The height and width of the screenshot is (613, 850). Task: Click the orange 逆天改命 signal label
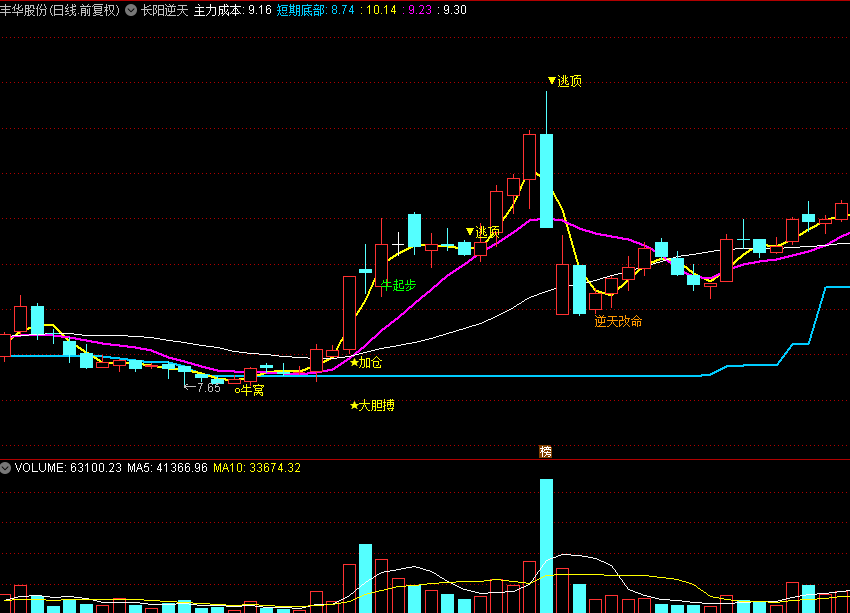pos(618,321)
